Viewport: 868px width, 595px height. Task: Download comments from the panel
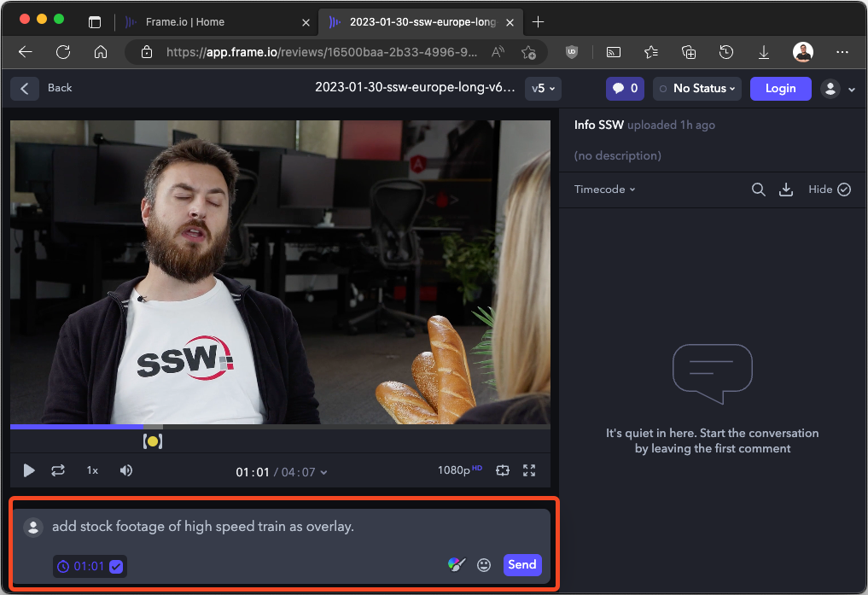(x=786, y=190)
